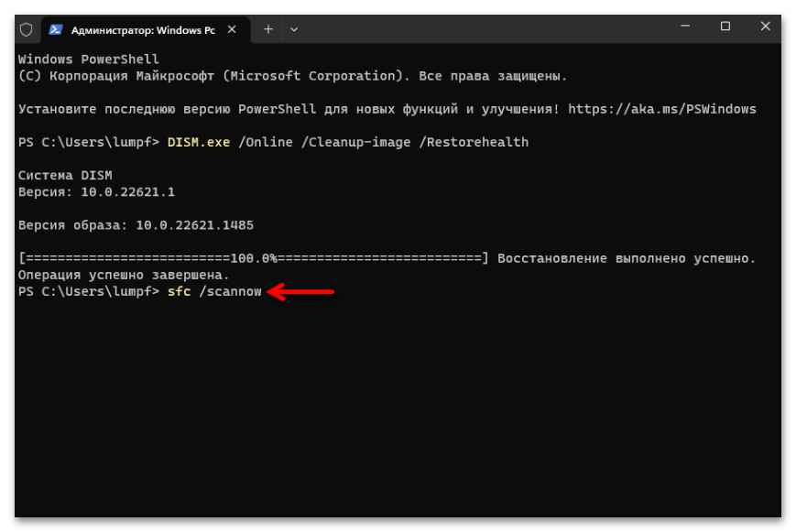Image resolution: width=796 pixels, height=532 pixels.
Task: Click the 'Версия: 10.0.22621.1' line
Action: tap(96, 192)
